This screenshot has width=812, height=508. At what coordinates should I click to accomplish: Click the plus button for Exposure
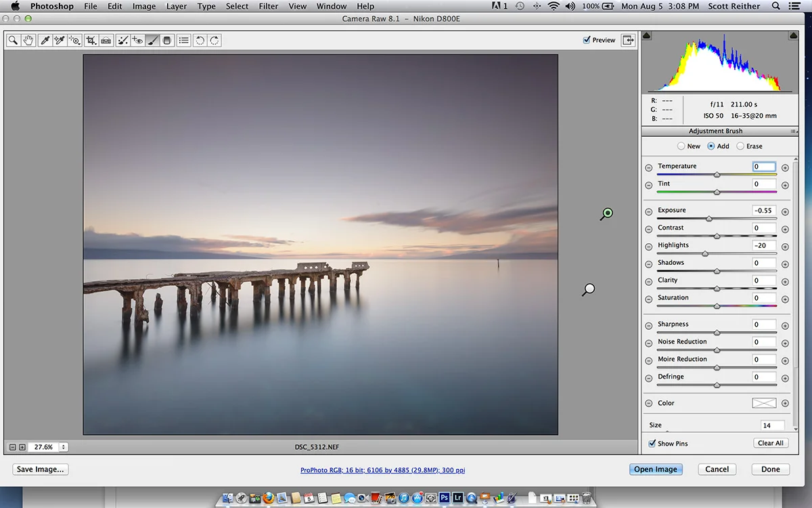(x=785, y=211)
